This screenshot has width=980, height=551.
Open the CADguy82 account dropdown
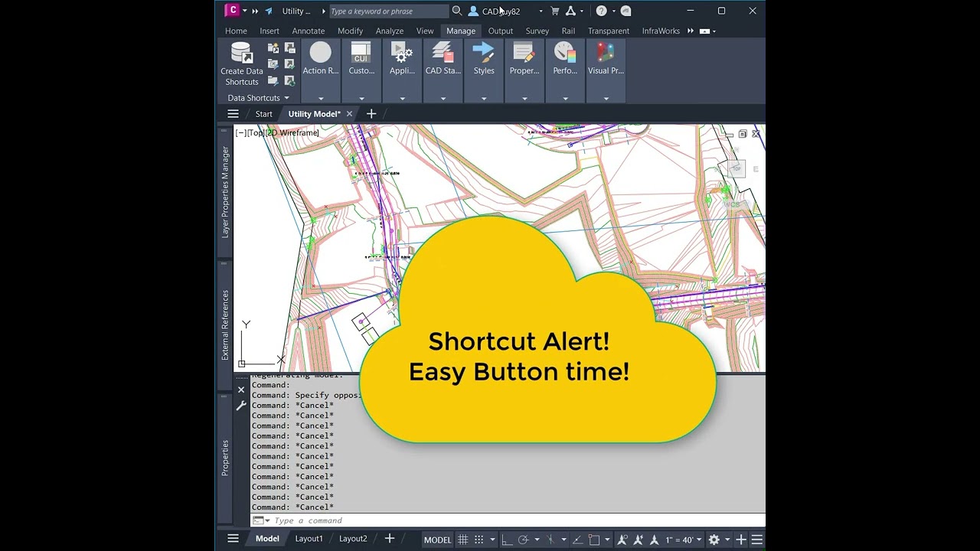[x=541, y=11]
